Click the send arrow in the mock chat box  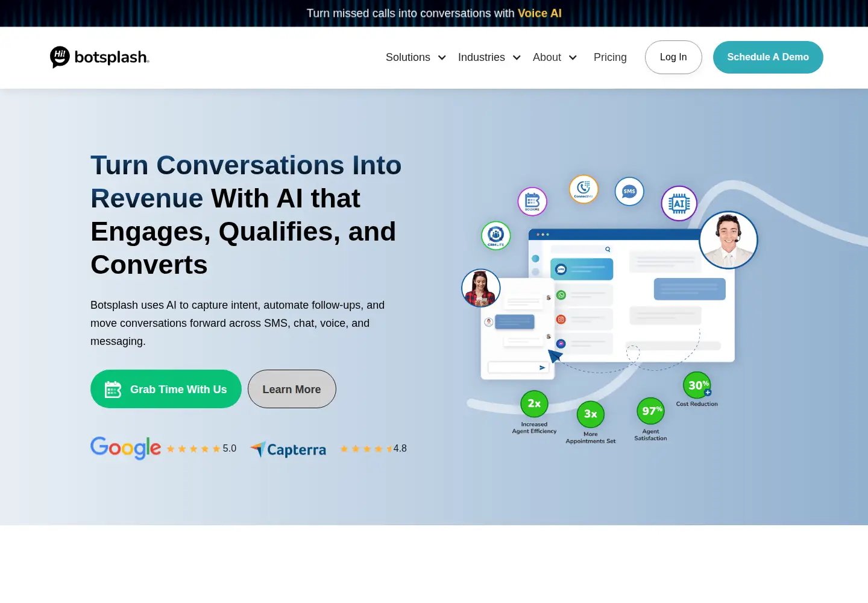pos(542,367)
